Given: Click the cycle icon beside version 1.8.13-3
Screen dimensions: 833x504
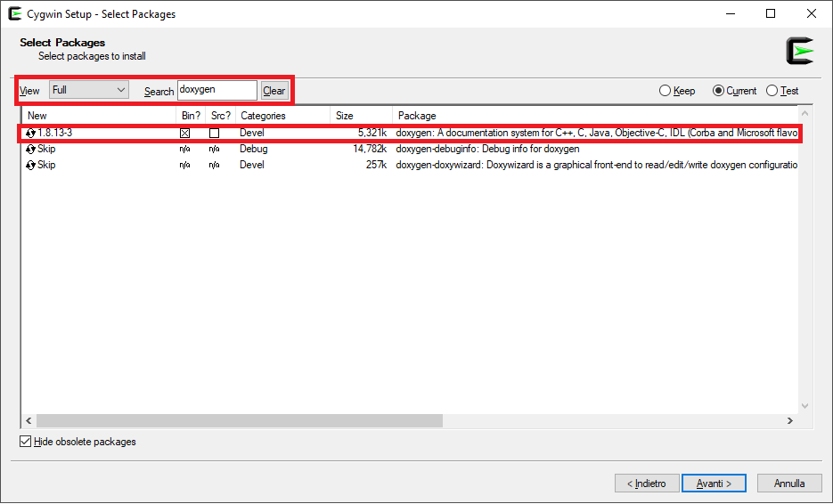Looking at the screenshot, I should pos(31,134).
